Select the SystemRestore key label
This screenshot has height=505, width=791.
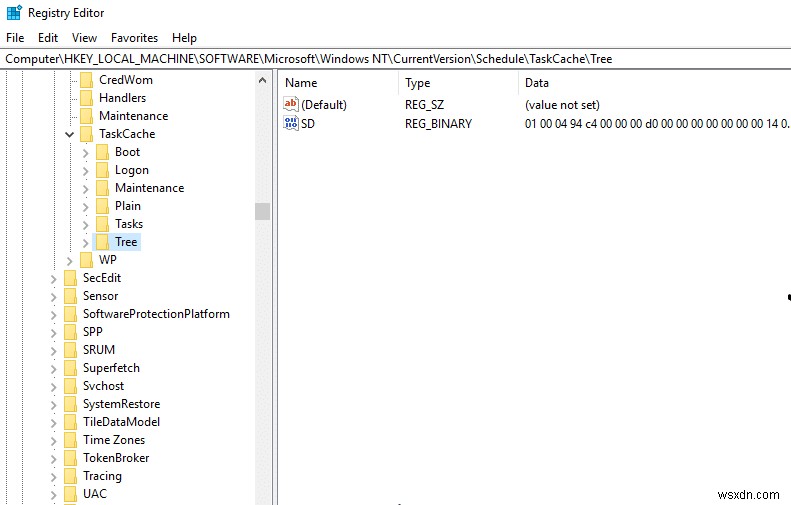point(122,404)
